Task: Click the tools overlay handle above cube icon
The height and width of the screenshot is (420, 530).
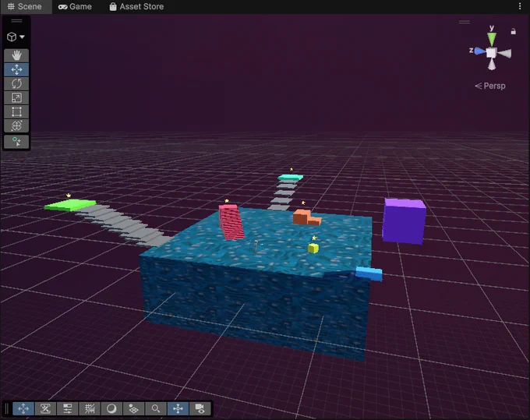Action: point(16,21)
